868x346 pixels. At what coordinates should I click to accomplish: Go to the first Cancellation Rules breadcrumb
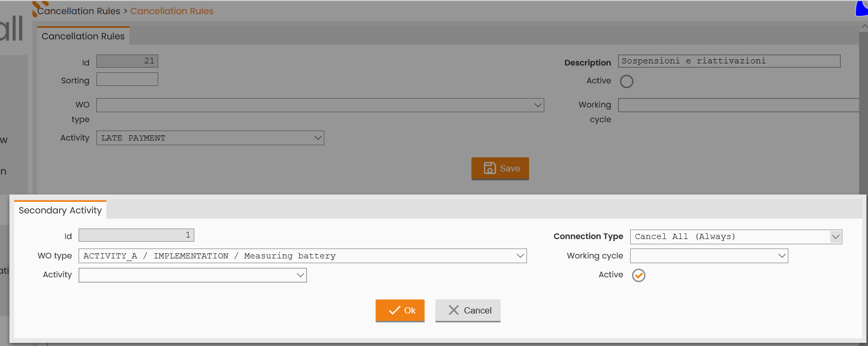(x=79, y=11)
